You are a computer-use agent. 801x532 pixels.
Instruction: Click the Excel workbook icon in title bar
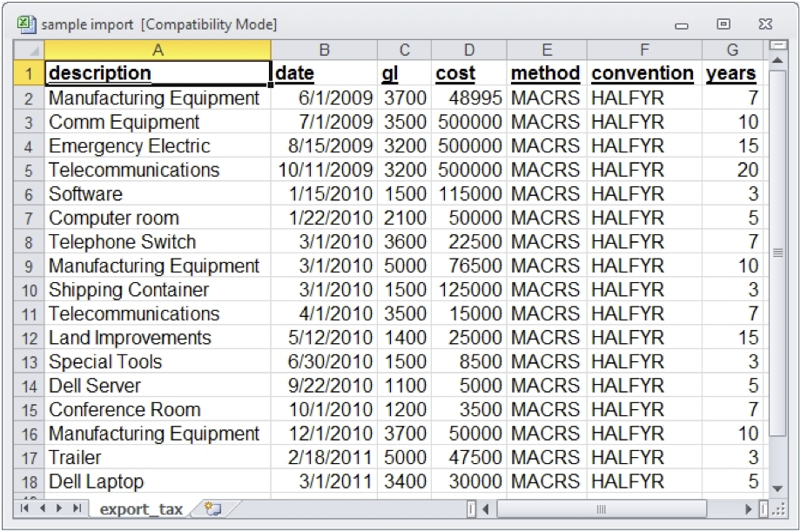[25, 24]
